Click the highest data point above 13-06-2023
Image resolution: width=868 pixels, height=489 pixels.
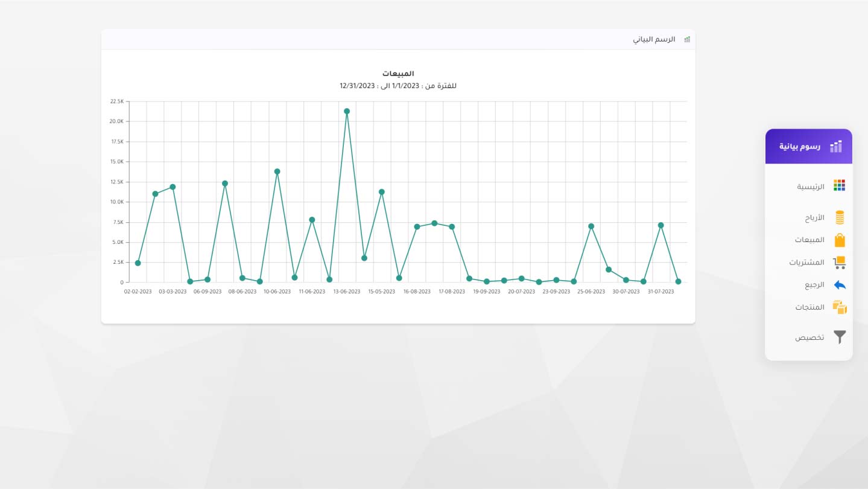tap(347, 111)
